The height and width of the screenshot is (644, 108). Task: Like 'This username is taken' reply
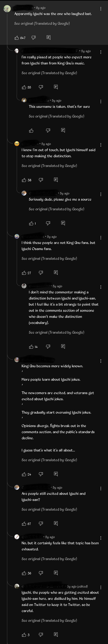[x=31, y=131]
